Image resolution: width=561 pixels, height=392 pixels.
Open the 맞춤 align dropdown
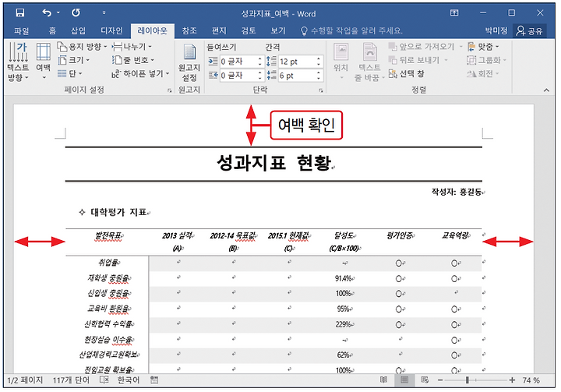(483, 47)
